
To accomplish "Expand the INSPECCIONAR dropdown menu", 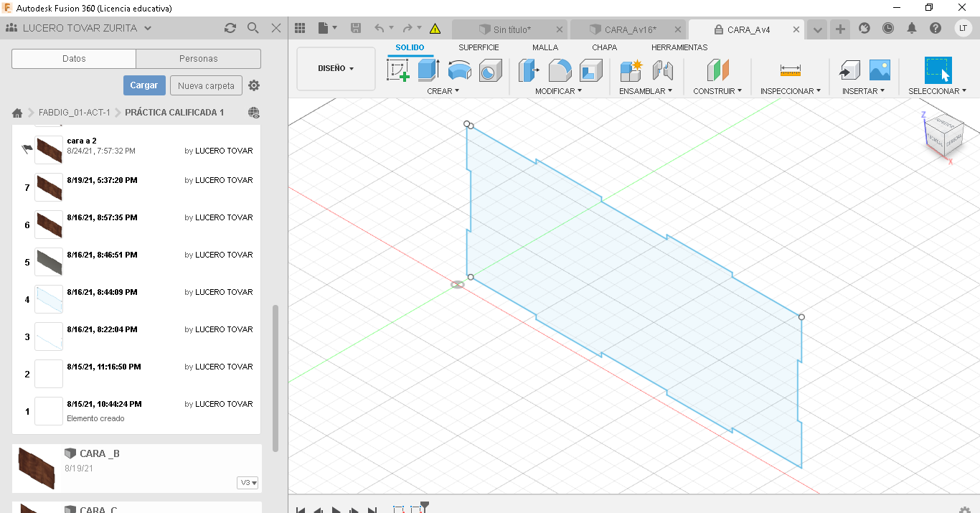I will click(x=791, y=91).
